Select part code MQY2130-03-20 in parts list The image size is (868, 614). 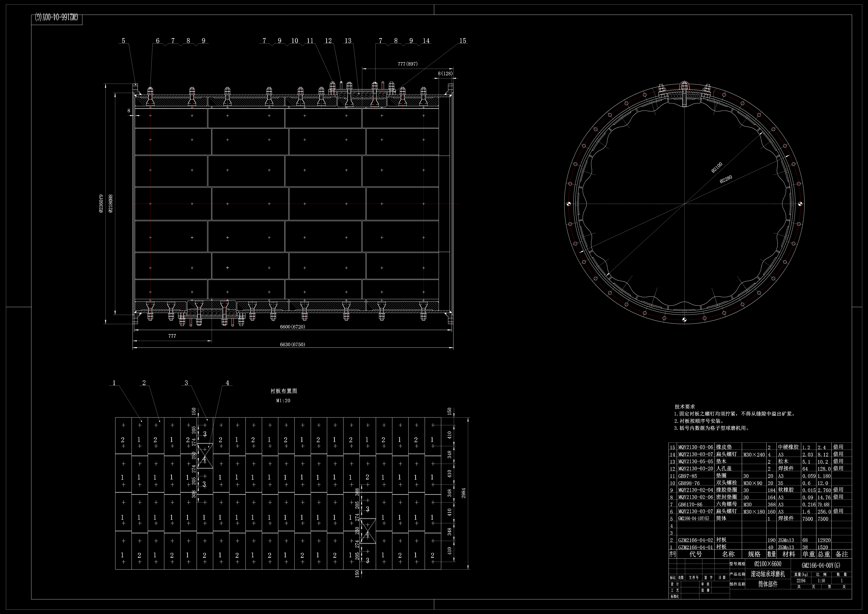(696, 468)
